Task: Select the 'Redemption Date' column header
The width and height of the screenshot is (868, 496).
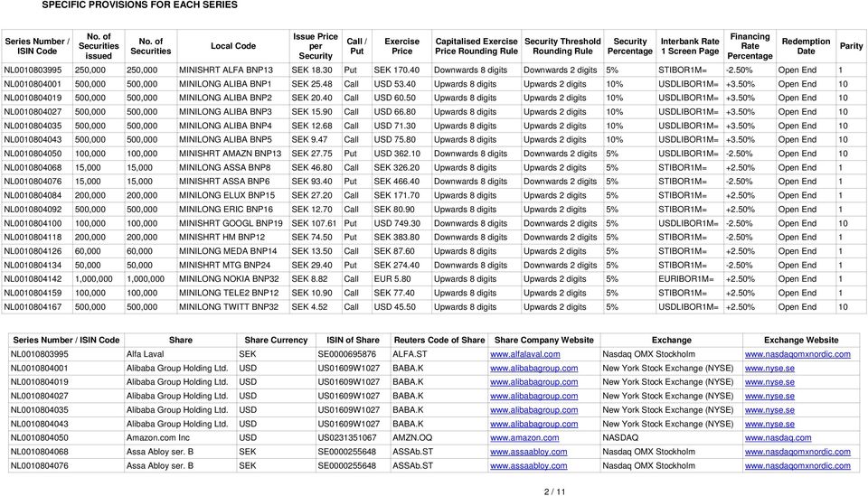Action: pyautogui.click(x=806, y=46)
